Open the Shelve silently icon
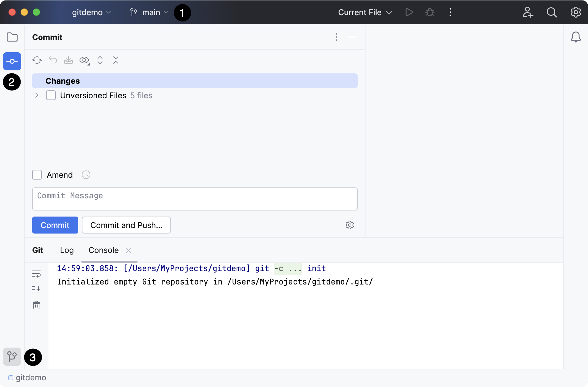588x387 pixels. click(68, 60)
